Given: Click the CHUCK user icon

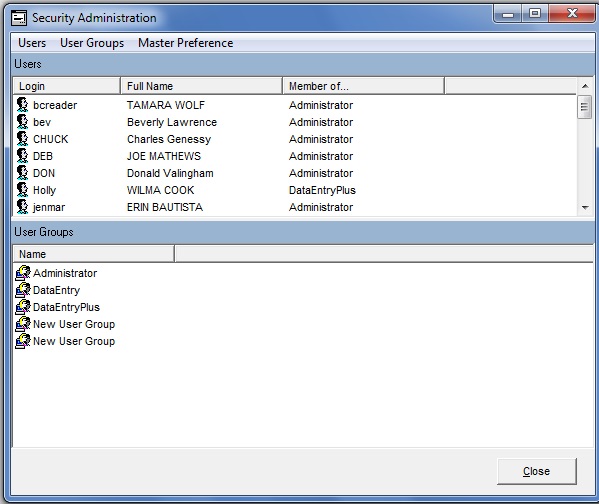Looking at the screenshot, I should click(23, 139).
